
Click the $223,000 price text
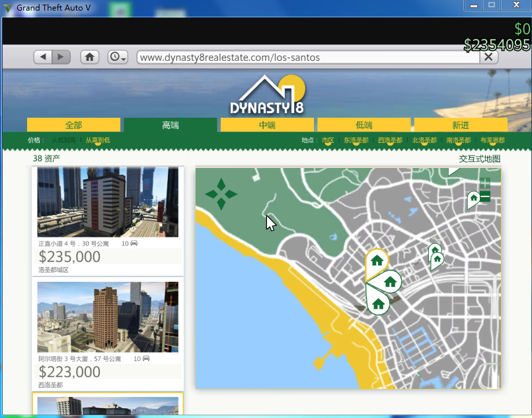point(69,372)
